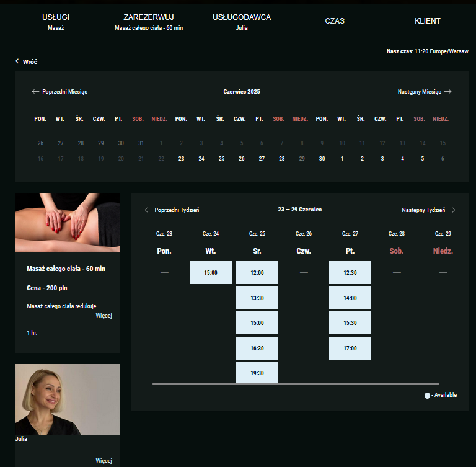Select July day 2 in the calendar
Image resolution: width=476 pixels, height=467 pixels.
click(x=362, y=159)
